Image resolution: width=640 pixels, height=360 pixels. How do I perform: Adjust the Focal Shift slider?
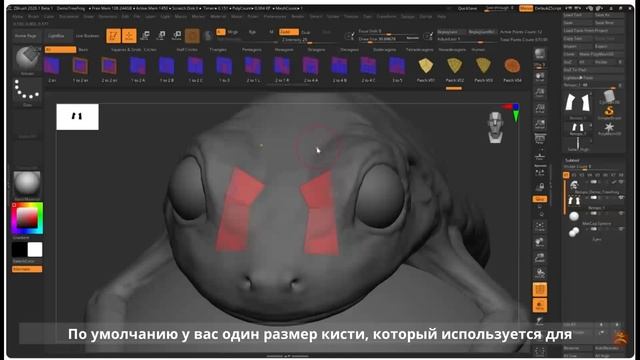[389, 31]
